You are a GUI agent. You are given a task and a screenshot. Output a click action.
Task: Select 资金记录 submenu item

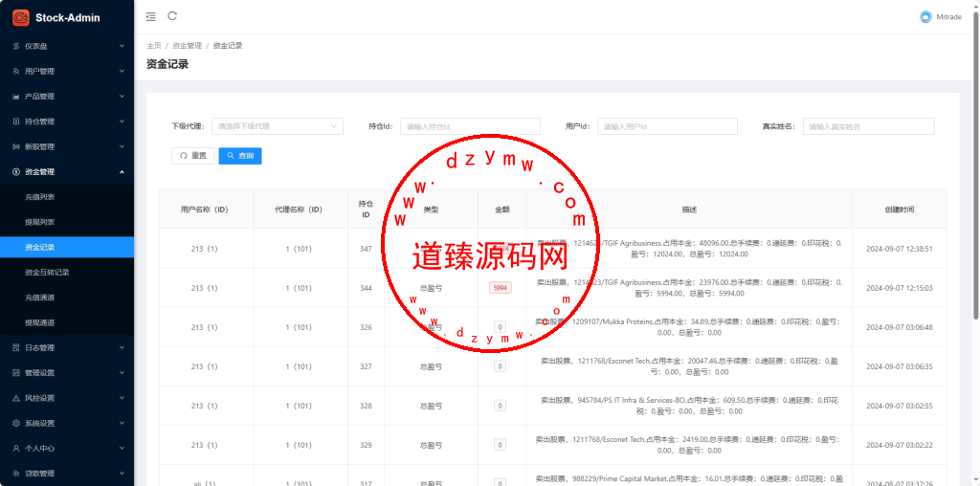(67, 248)
